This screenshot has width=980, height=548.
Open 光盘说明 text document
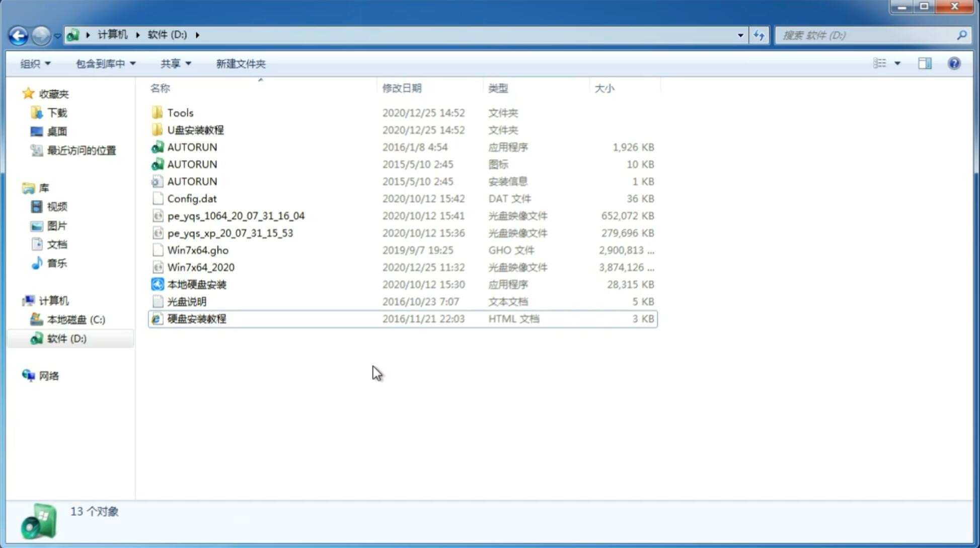coord(186,301)
